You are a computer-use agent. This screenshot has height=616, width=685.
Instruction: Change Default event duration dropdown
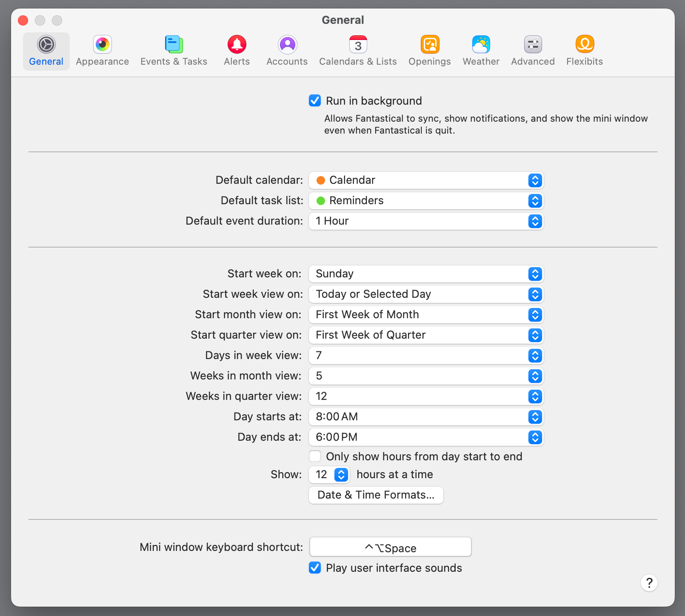coord(426,221)
